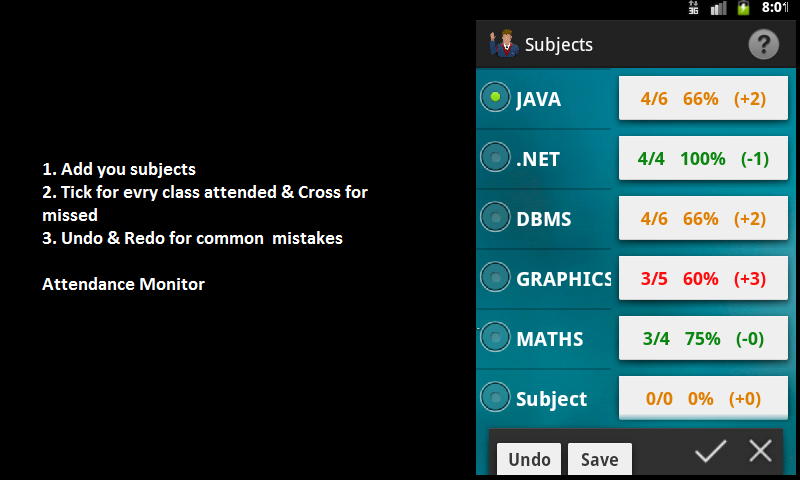This screenshot has width=800, height=480.
Task: Tap GRAPHICS attendance stats 3/5 60%
Action: 703,278
